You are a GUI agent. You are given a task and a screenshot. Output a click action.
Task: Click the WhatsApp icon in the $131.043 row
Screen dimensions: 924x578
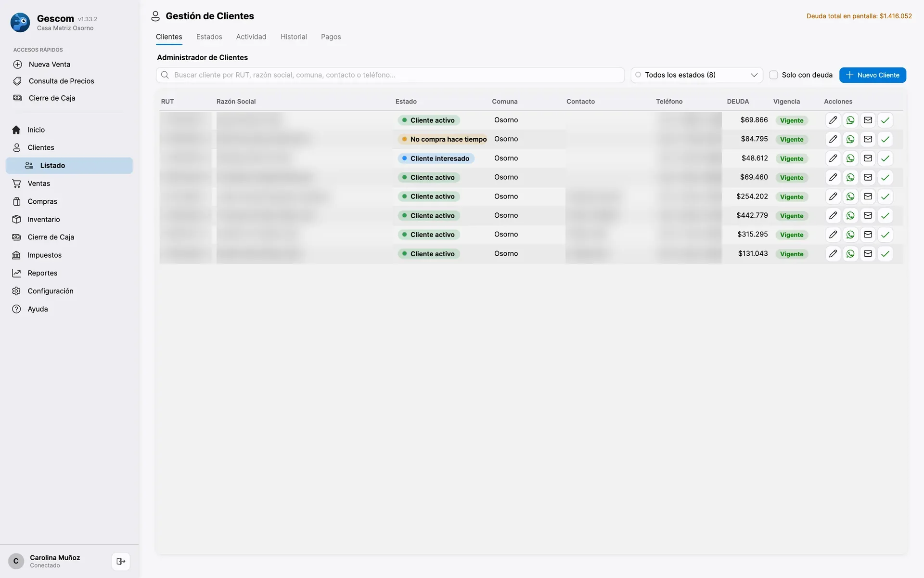pos(850,254)
